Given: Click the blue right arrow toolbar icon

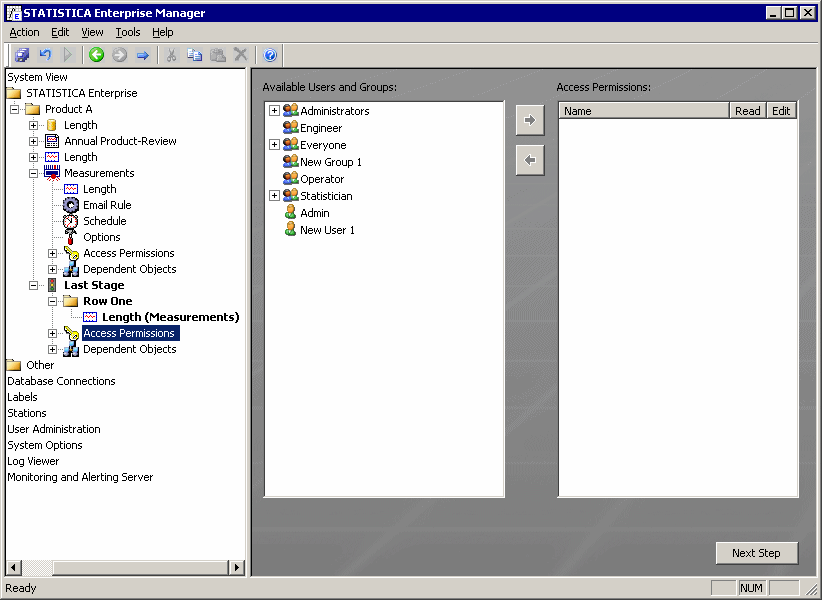Looking at the screenshot, I should [x=142, y=55].
